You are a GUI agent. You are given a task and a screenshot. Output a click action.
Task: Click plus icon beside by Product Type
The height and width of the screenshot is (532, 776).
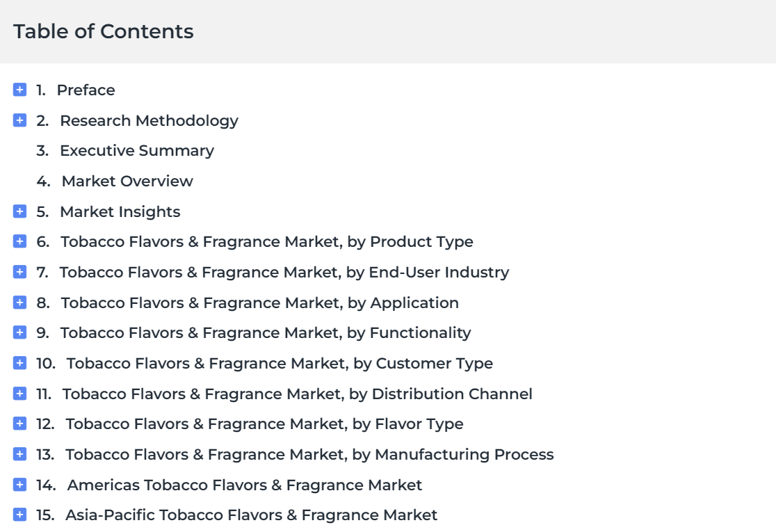click(19, 241)
